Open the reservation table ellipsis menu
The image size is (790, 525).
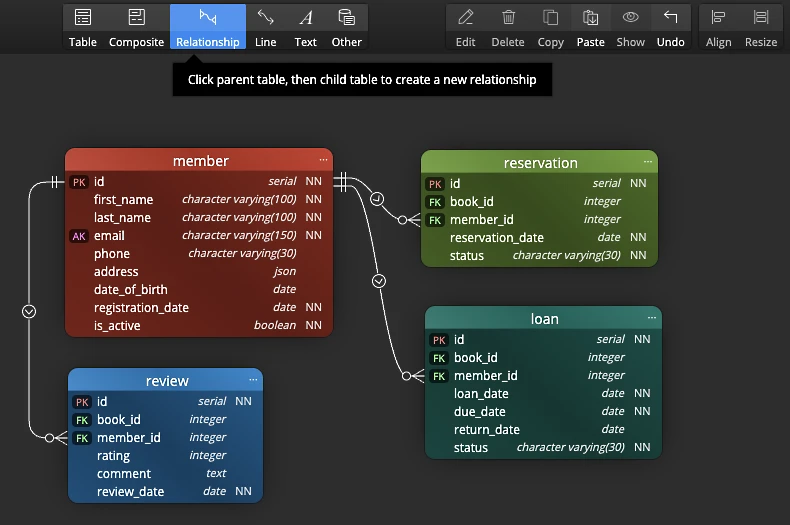pyautogui.click(x=648, y=162)
